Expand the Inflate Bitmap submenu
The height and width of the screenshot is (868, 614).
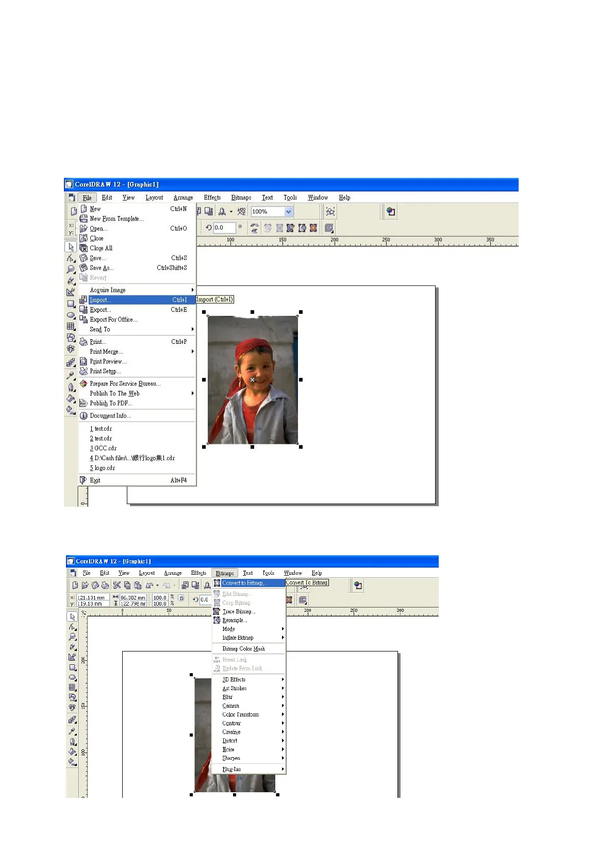pyautogui.click(x=248, y=638)
